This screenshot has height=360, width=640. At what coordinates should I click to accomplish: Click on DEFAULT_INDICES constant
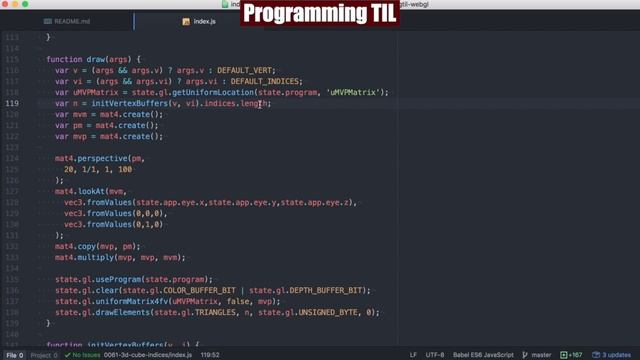[264, 81]
